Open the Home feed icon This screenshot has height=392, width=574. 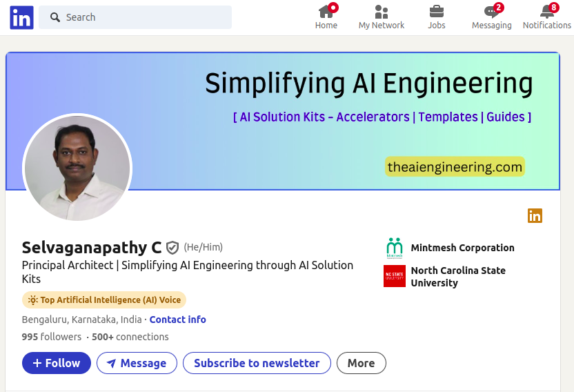tap(326, 12)
